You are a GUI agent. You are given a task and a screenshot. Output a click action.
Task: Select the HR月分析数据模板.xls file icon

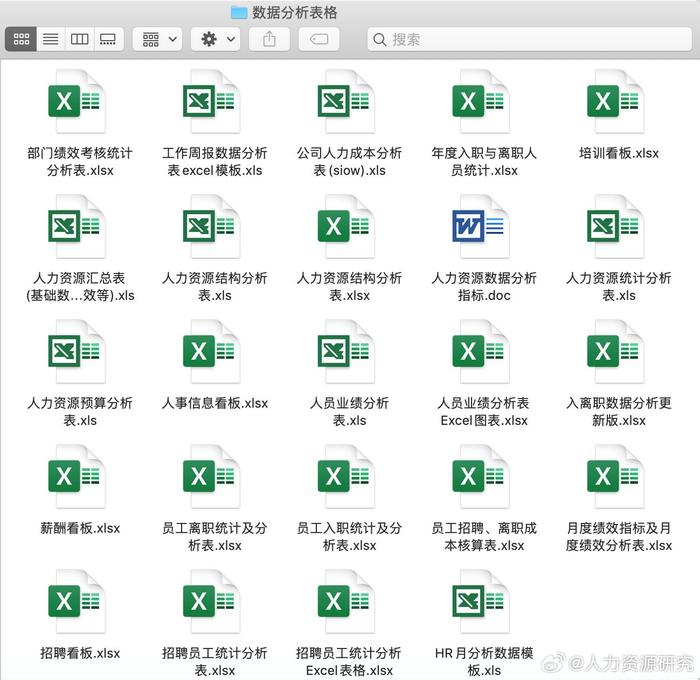pos(481,602)
